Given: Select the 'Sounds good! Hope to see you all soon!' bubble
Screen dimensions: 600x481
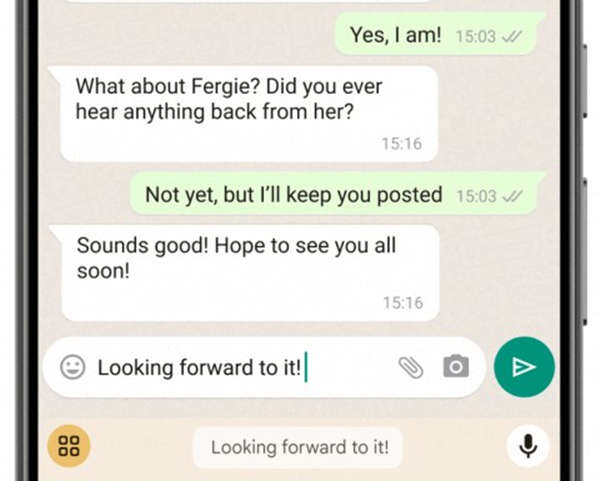Looking at the screenshot, I should tap(246, 273).
